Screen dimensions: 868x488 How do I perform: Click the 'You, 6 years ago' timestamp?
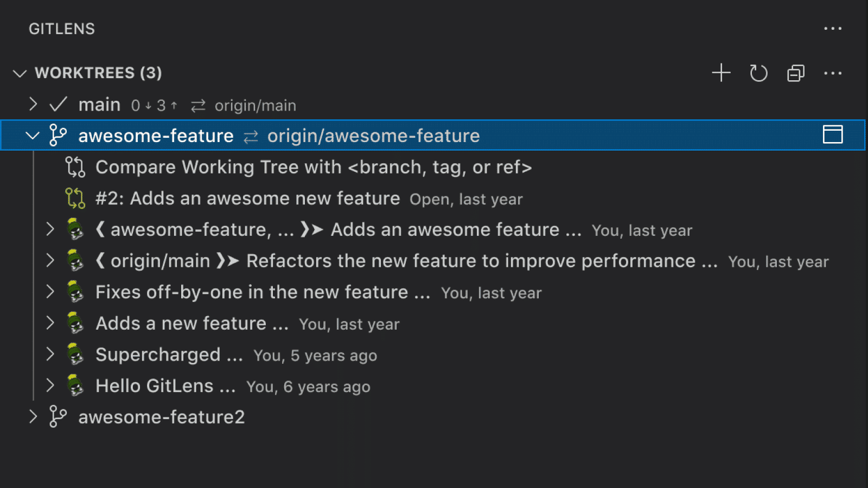(x=308, y=387)
